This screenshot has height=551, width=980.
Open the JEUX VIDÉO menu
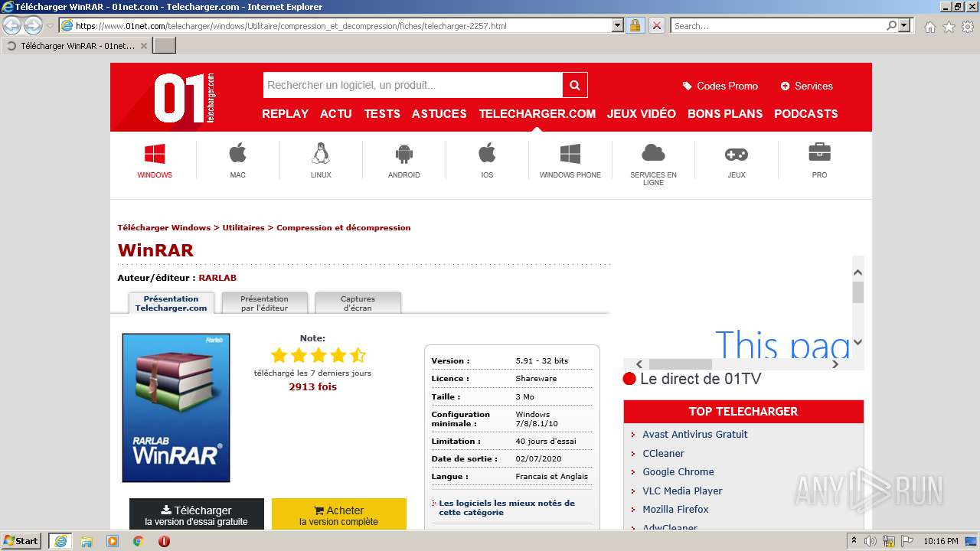pos(642,113)
